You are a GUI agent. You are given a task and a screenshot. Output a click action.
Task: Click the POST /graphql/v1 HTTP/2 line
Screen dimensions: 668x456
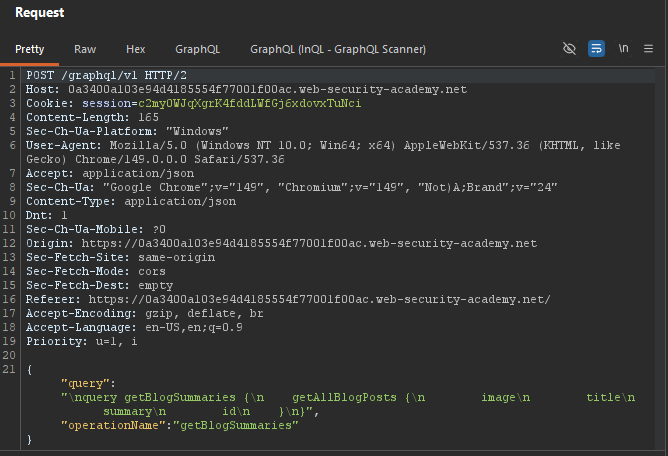coord(106,75)
